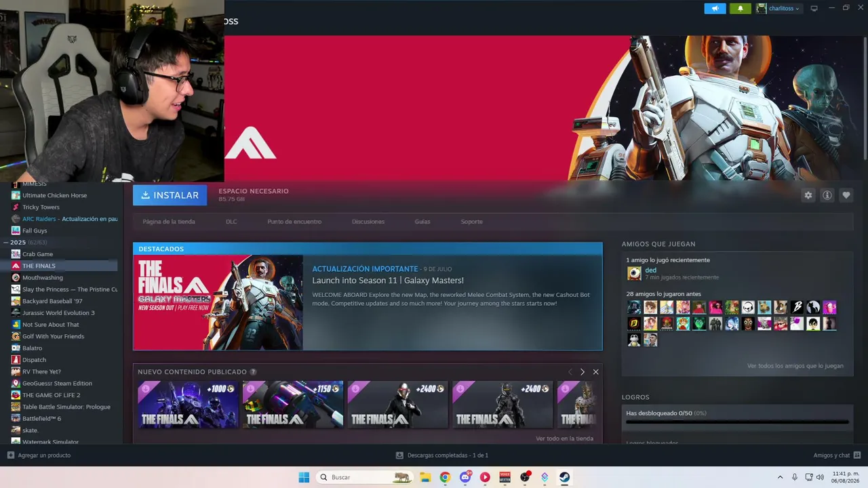868x488 pixels.
Task: Collapse the 2025 library category
Action: (x=6, y=243)
